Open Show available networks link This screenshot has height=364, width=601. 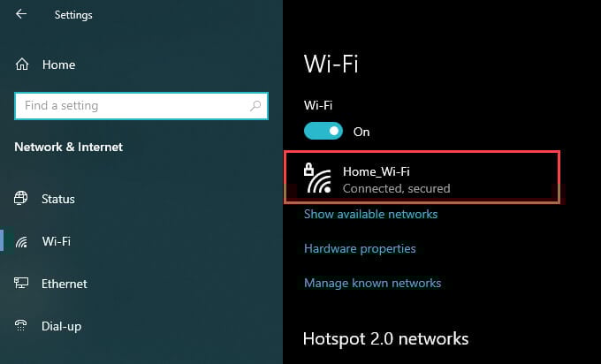370,214
